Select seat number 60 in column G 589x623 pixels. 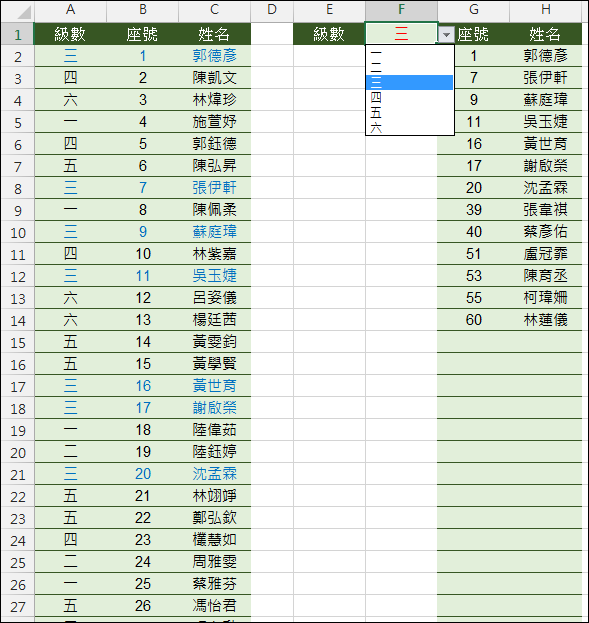tap(473, 320)
